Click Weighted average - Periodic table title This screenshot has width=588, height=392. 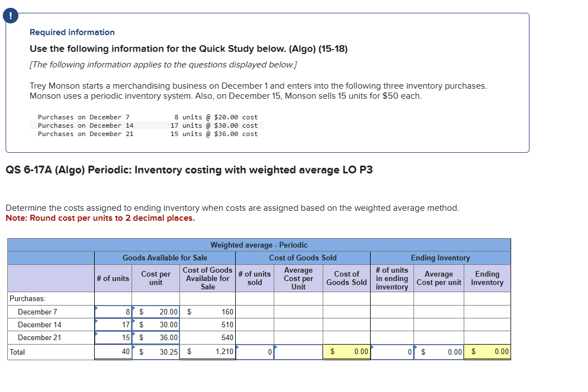point(259,245)
